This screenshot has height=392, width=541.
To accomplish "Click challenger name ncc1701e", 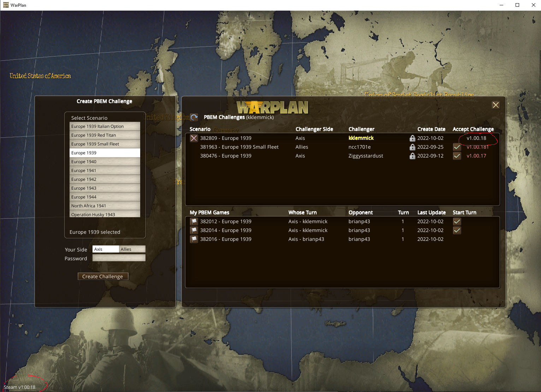I will click(x=359, y=147).
